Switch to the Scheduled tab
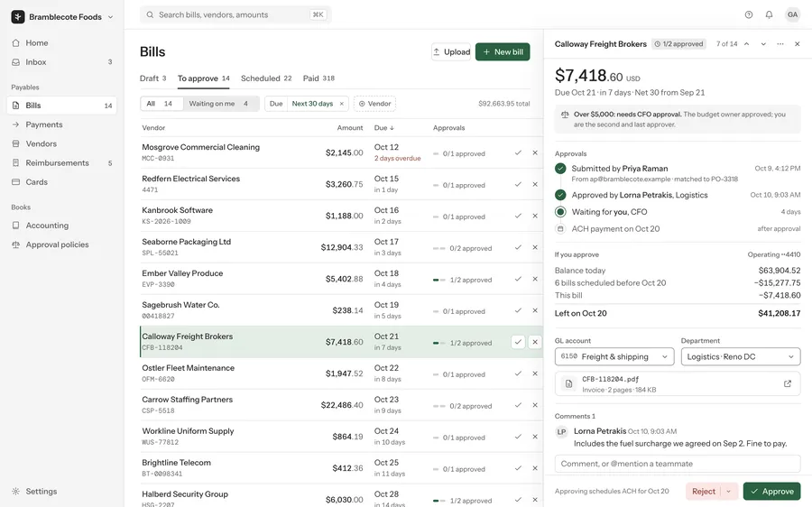 (266, 78)
